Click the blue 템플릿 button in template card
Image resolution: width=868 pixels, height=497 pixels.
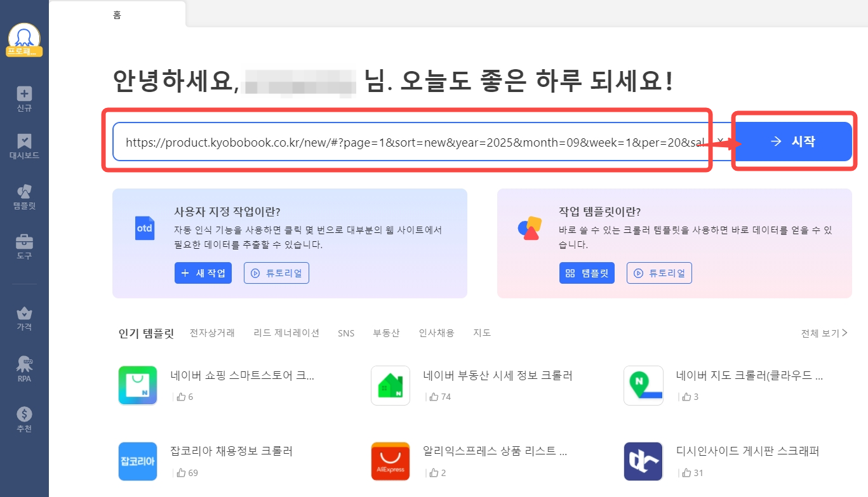tap(587, 273)
